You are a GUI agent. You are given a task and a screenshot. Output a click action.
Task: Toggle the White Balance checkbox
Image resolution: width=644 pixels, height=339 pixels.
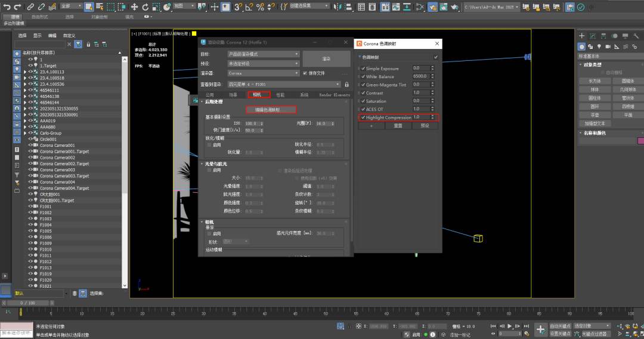(363, 76)
